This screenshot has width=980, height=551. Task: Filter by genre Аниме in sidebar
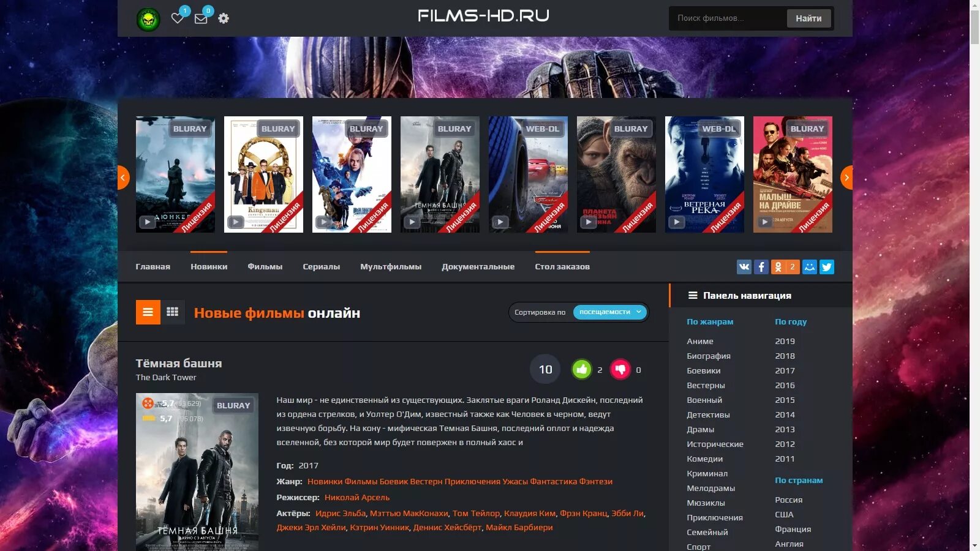click(x=700, y=341)
